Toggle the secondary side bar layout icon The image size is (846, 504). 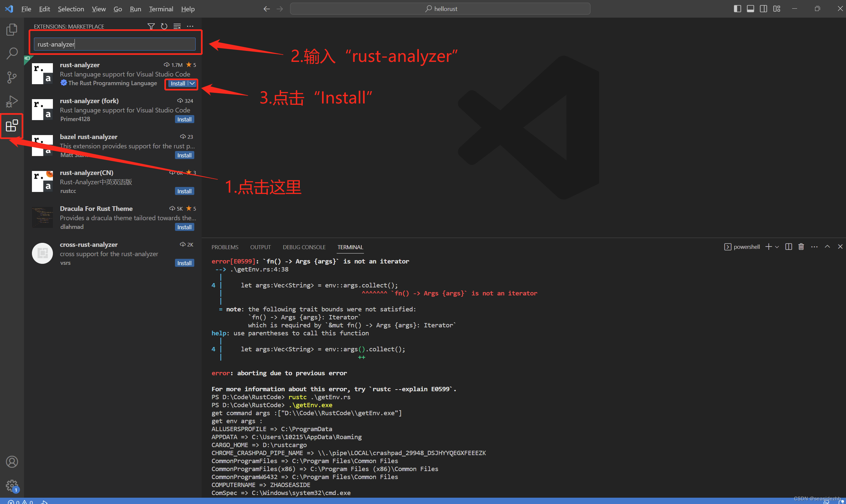click(763, 9)
